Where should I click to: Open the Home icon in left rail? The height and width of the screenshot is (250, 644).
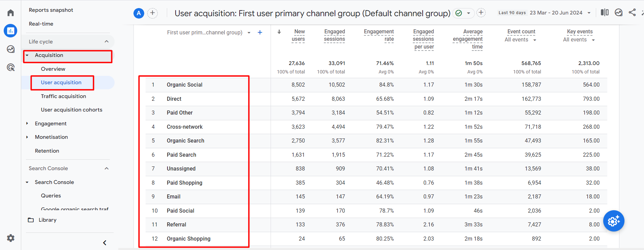pyautogui.click(x=10, y=13)
